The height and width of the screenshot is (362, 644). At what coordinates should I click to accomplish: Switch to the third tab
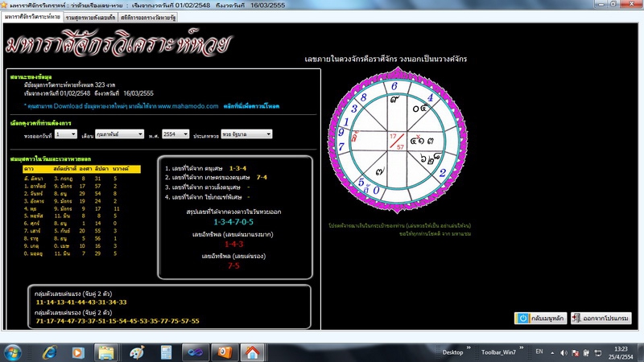[x=148, y=18]
